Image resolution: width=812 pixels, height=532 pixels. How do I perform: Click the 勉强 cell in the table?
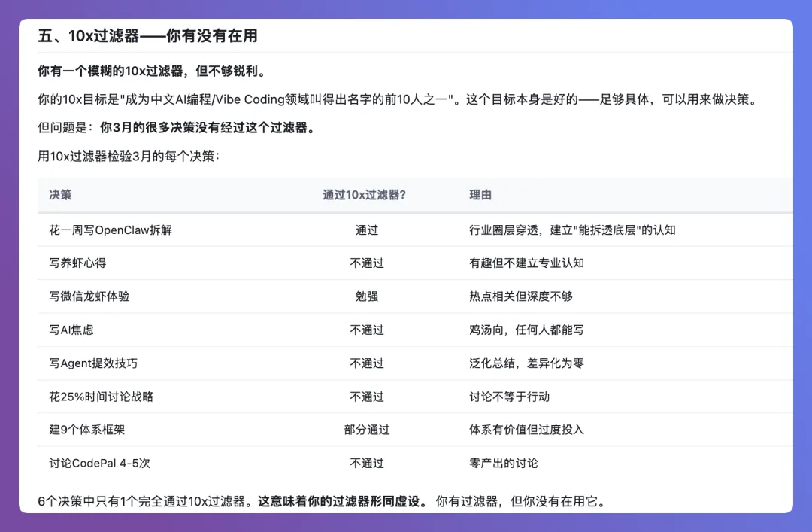[366, 296]
